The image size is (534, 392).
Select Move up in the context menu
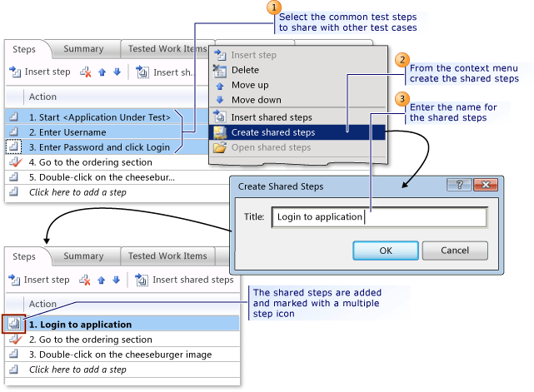click(x=249, y=86)
